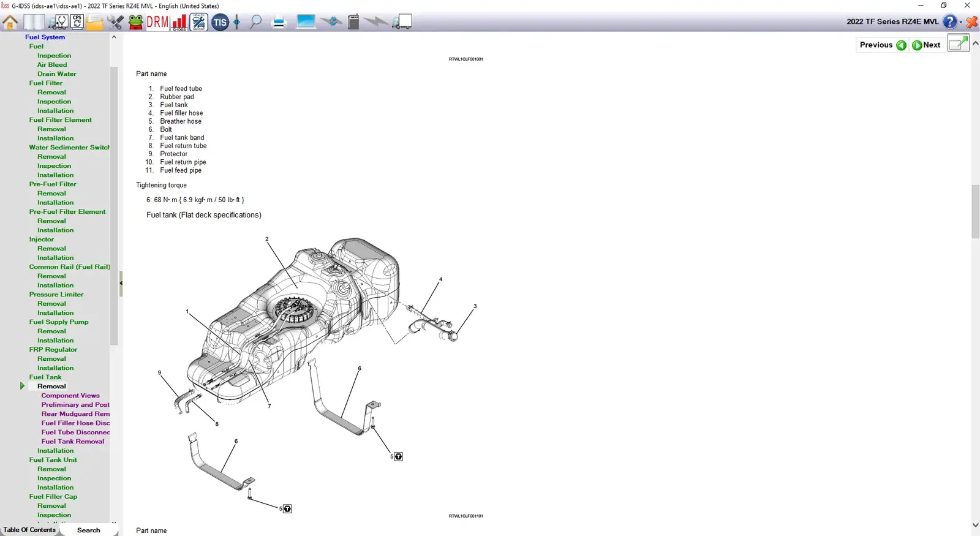Go to the Previous page
980x536 pixels.
[882, 45]
